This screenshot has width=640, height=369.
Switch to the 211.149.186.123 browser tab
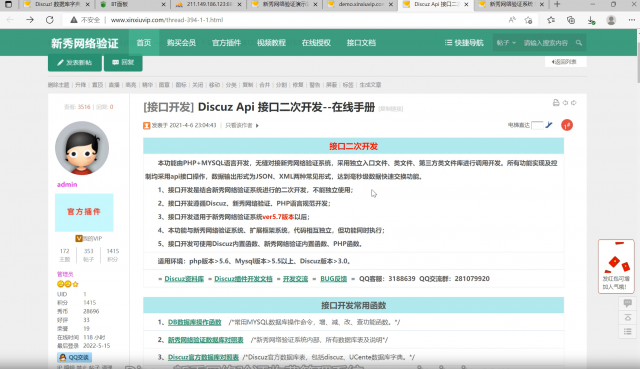coord(207,4)
